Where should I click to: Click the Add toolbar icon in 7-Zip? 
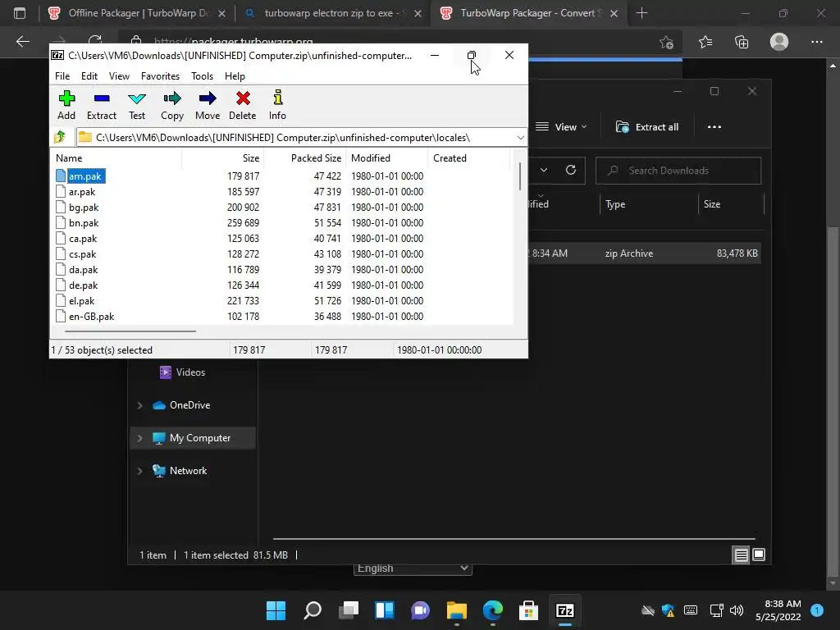(x=66, y=105)
